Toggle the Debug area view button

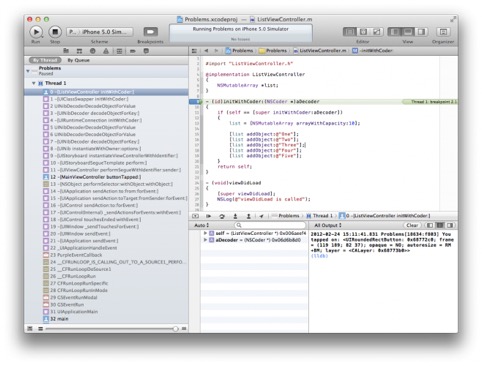point(408,32)
